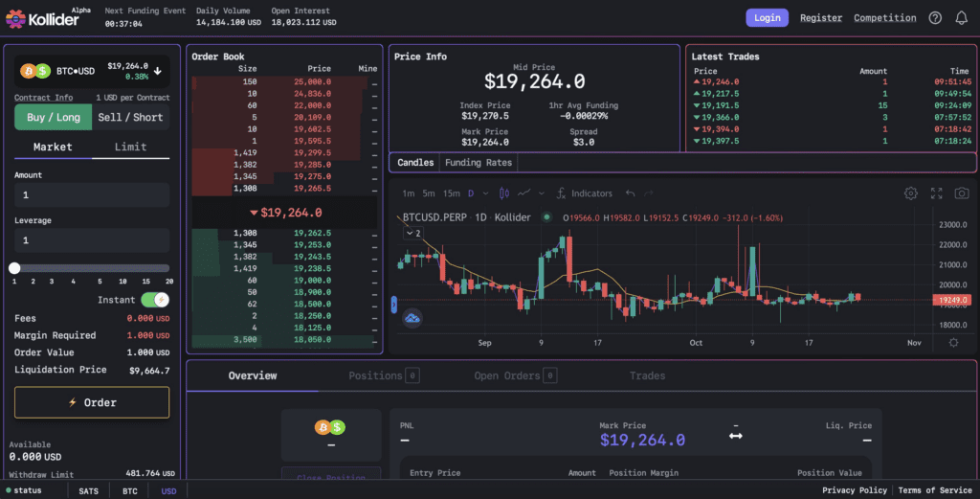Screen dimensions: 980x499
Task: Click the Amount input field
Action: pos(92,195)
